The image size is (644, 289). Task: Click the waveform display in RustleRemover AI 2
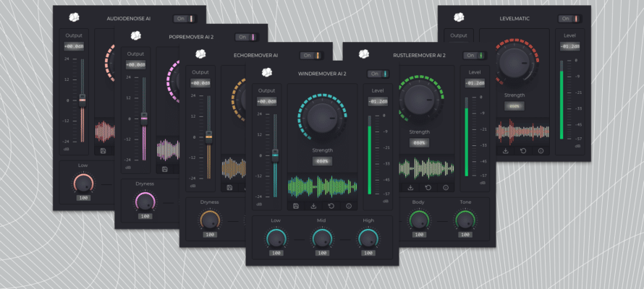tap(427, 168)
